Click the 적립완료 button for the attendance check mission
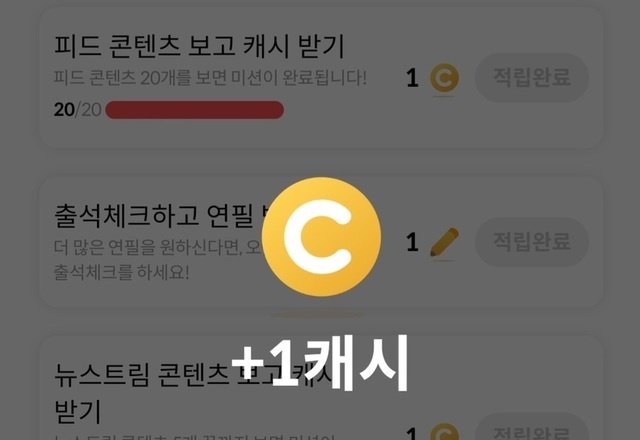 coord(532,242)
